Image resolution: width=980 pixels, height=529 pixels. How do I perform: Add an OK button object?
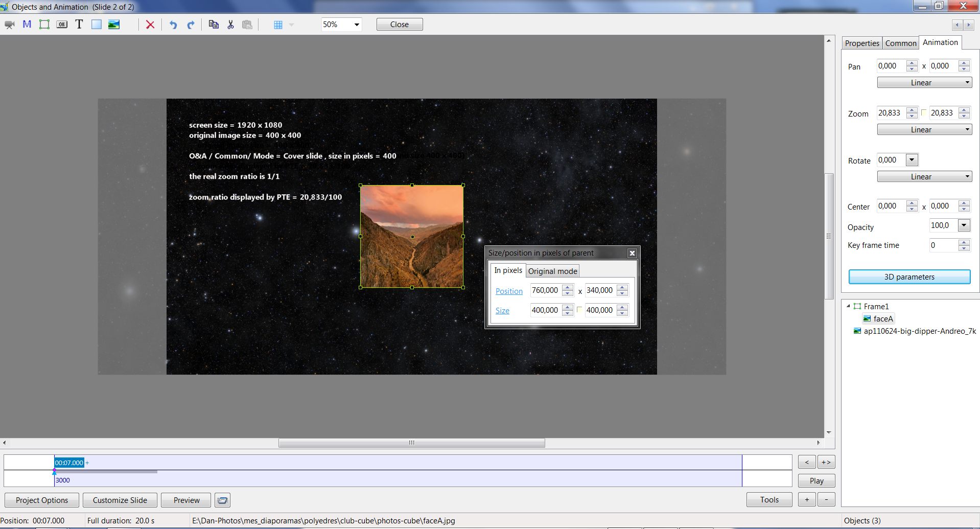pos(62,25)
